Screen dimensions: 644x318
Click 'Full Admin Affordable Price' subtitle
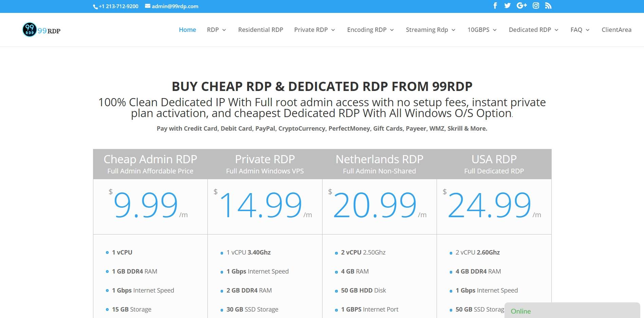(150, 171)
